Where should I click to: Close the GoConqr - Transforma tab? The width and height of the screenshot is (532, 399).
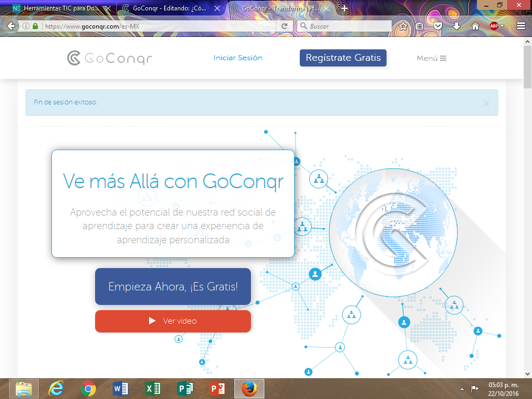(326, 8)
